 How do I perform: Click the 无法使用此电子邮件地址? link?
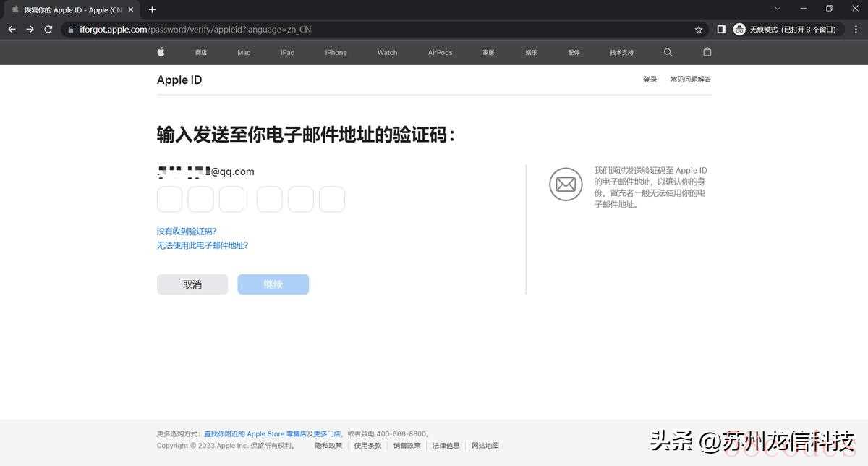[203, 245]
